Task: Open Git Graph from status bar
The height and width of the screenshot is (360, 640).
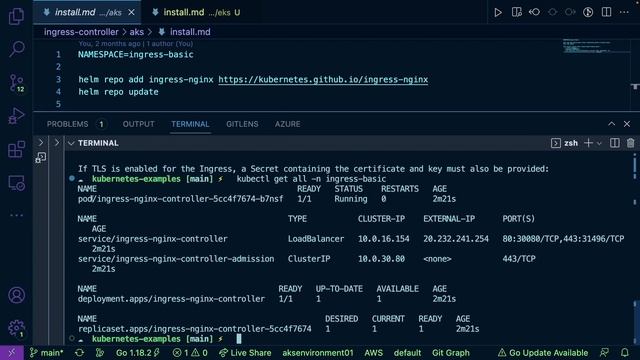Action: click(x=451, y=353)
